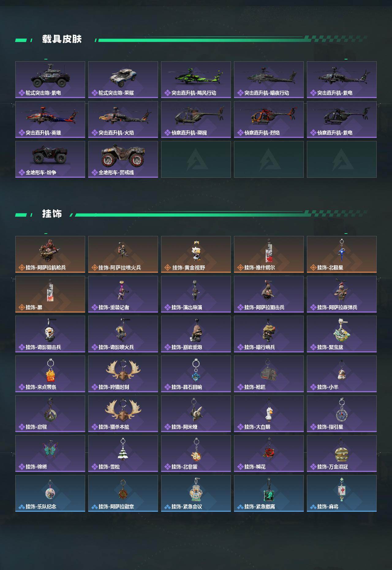Select the 挂饰-狩猎时刻 antler charm
This screenshot has height=570, width=392.
[123, 374]
